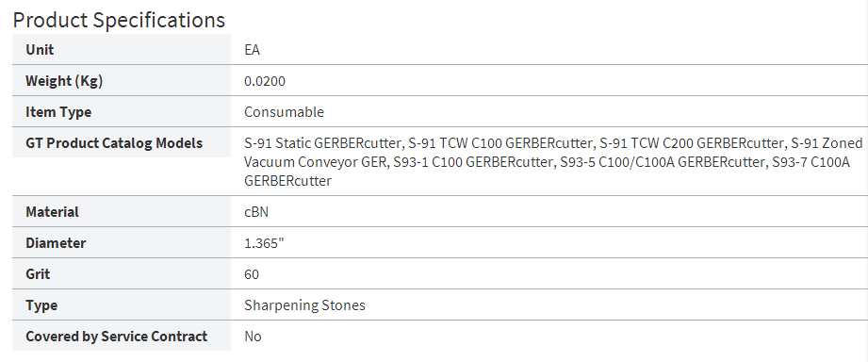This screenshot has width=868, height=362.
Task: Click the Product Specifications heading
Action: [x=119, y=20]
